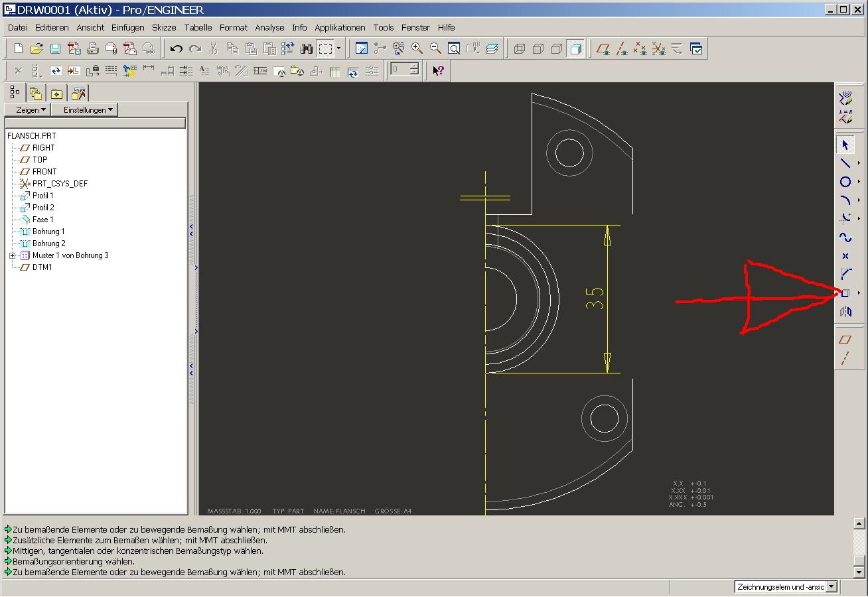Click the 35 dimension value
868x597 pixels.
[x=596, y=298]
